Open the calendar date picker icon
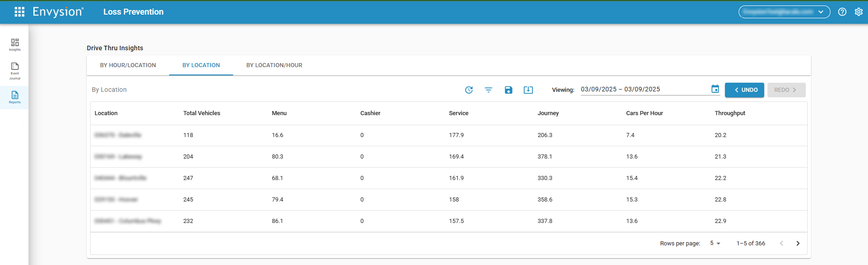This screenshot has width=868, height=265. click(715, 89)
